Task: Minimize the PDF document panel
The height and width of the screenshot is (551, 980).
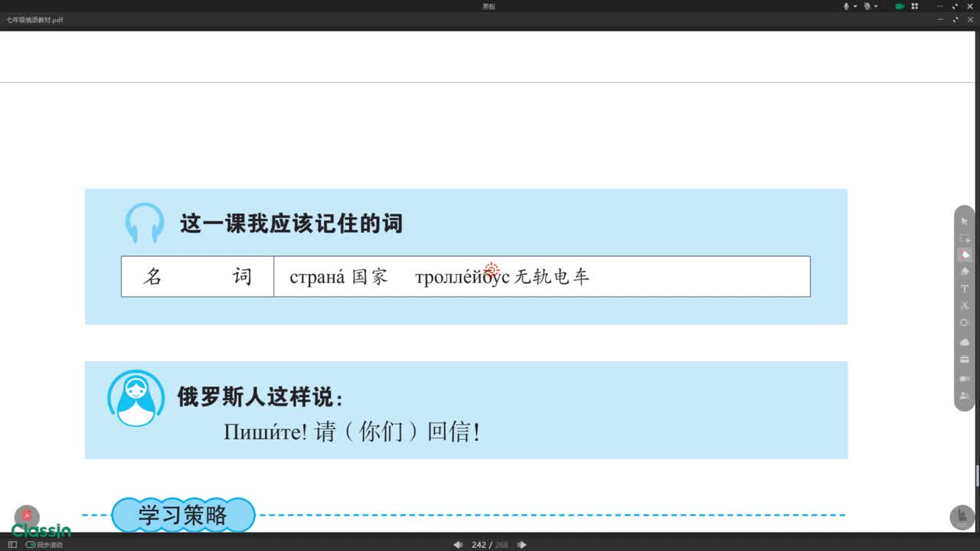Action: (941, 20)
